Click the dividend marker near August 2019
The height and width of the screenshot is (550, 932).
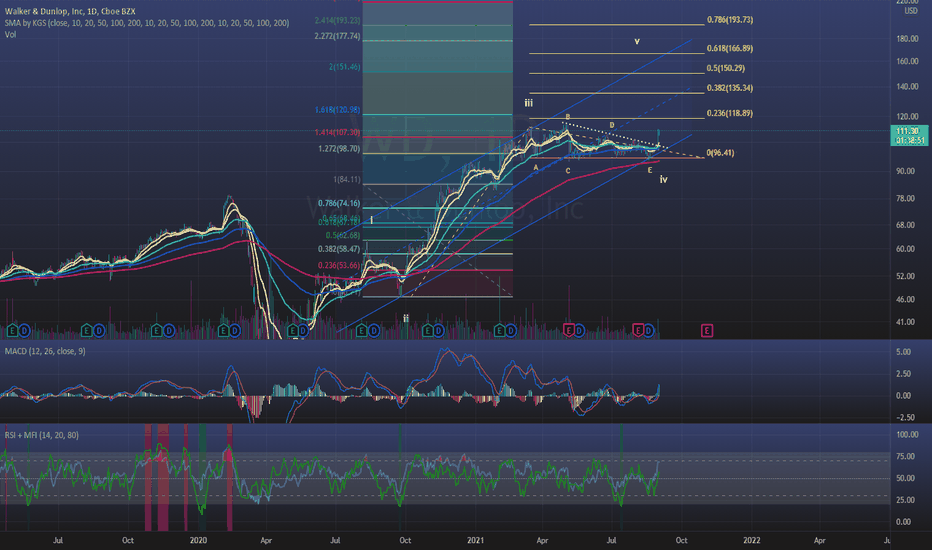point(99,331)
